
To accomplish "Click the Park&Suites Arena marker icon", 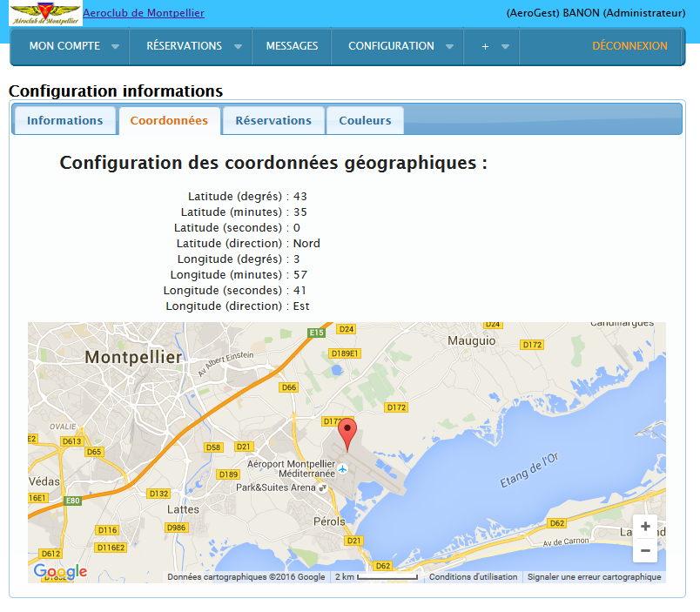I will pos(323,488).
